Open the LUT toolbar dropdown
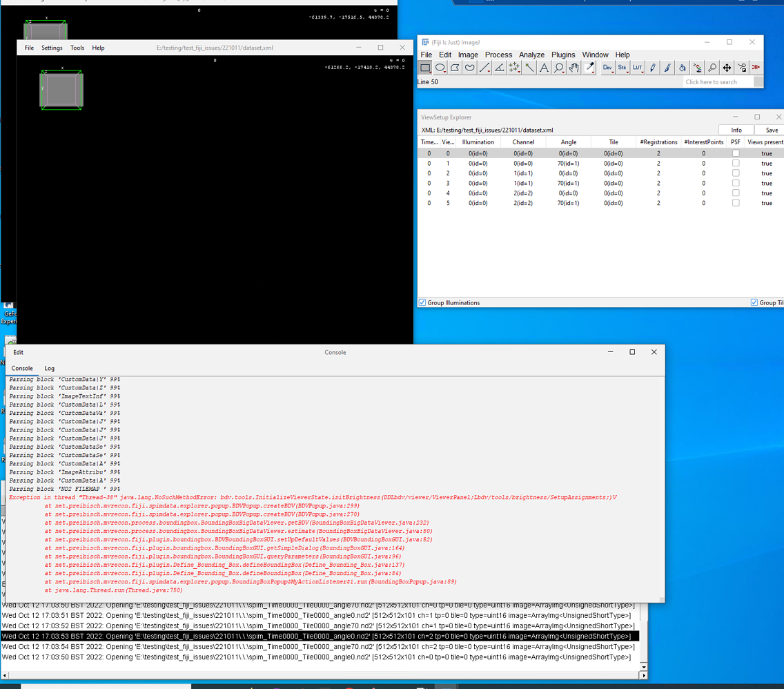 [639, 67]
